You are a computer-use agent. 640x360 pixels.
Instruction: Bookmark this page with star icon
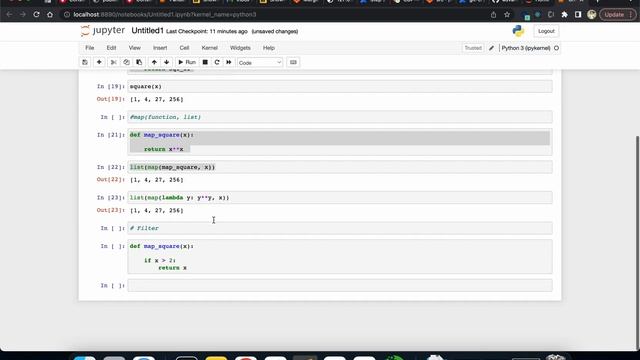coord(507,15)
